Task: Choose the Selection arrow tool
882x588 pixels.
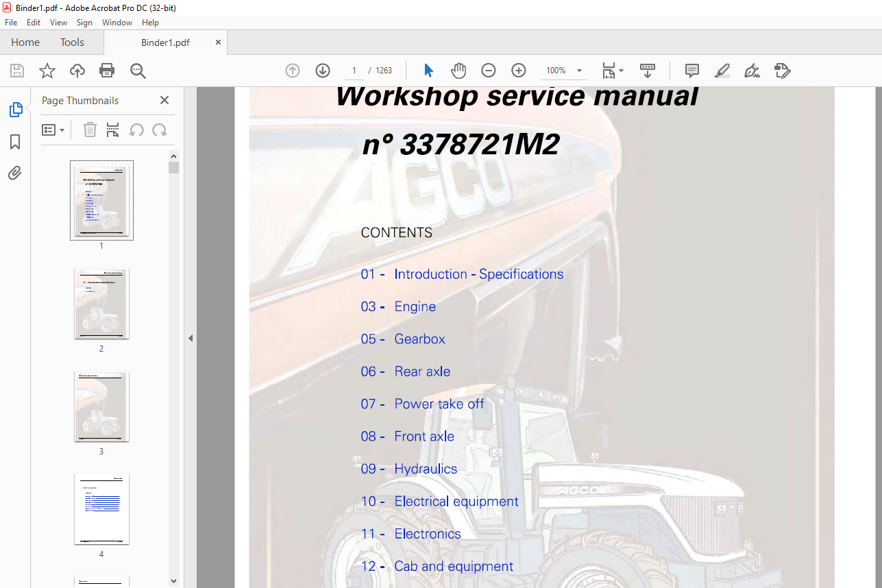Action: [429, 71]
